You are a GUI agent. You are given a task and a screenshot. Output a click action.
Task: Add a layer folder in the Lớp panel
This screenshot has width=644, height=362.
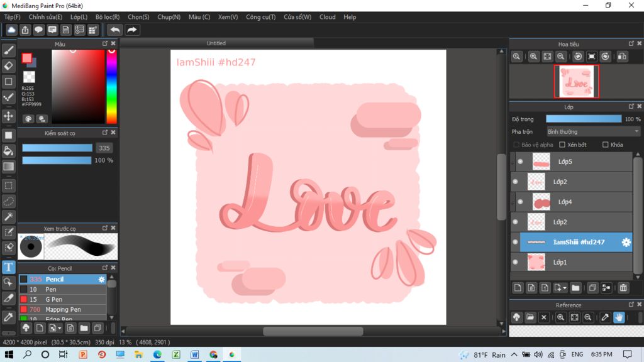[575, 288]
